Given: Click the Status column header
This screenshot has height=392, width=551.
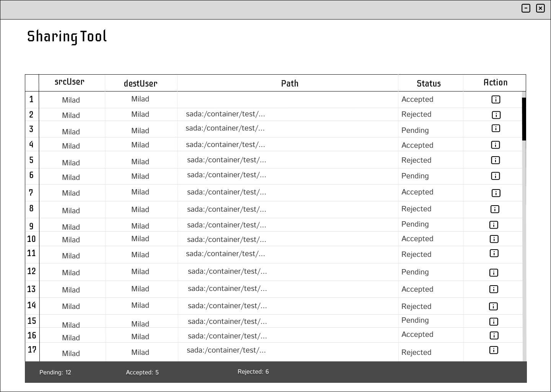Looking at the screenshot, I should [x=429, y=83].
